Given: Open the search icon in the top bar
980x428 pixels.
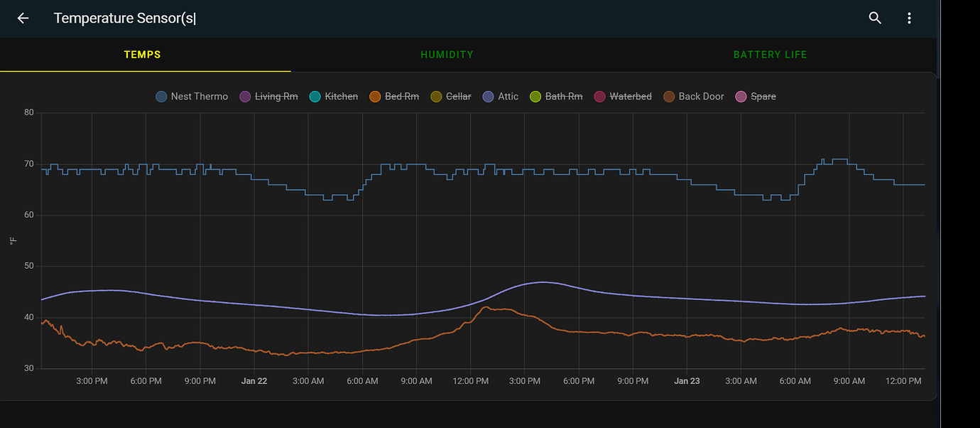Looking at the screenshot, I should click(x=875, y=18).
